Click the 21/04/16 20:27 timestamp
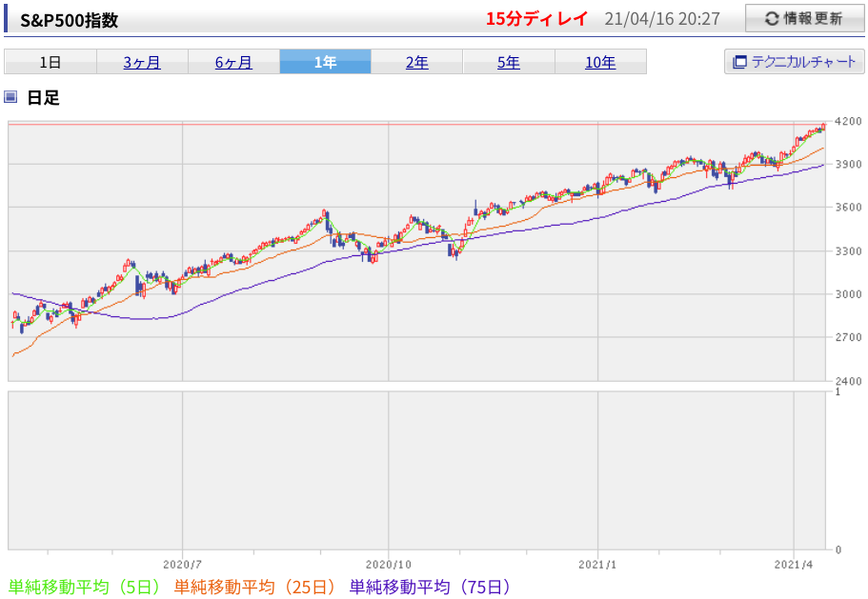Image resolution: width=868 pixels, height=599 pixels. 662,19
